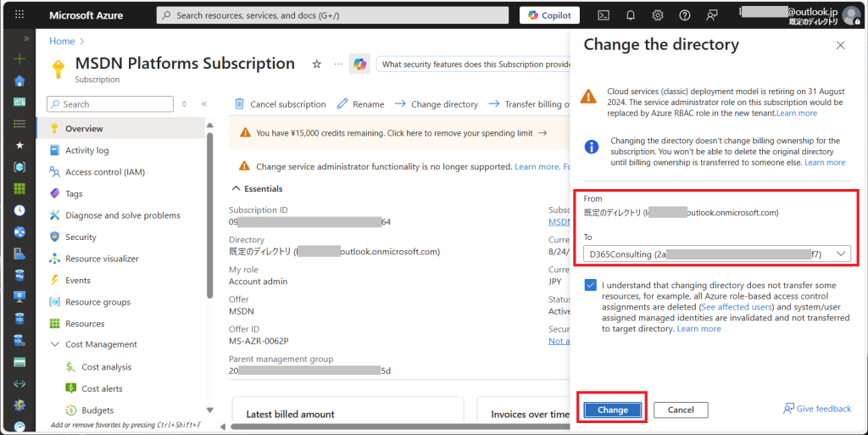Open Cloud Shell from the top bar
This screenshot has height=435, width=868.
pyautogui.click(x=604, y=15)
